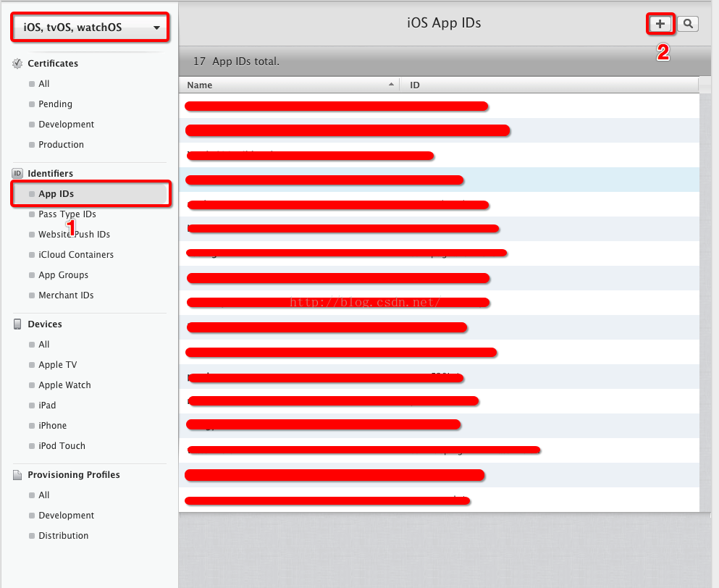Select the Identifiers ID badge icon

pos(17,173)
